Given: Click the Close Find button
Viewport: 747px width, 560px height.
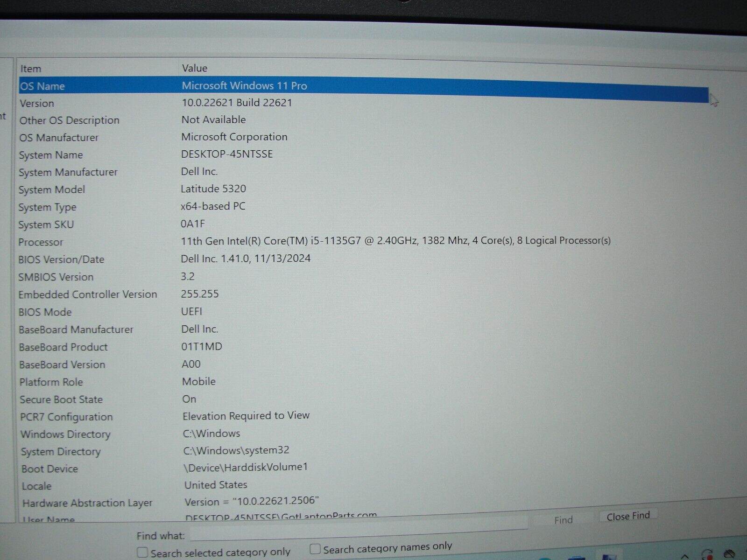Looking at the screenshot, I should coord(628,515).
